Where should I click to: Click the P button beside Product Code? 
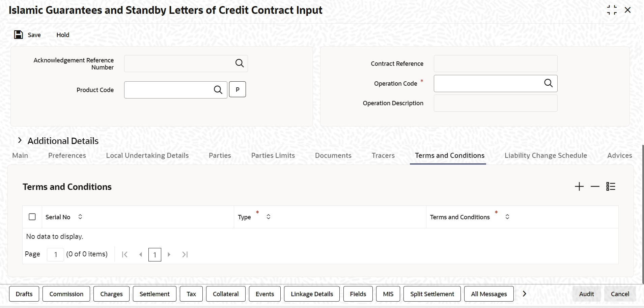pos(237,89)
